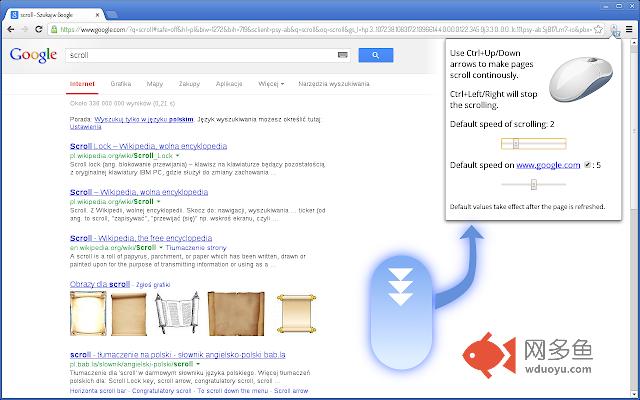Click the Google logo

[x=33, y=55]
